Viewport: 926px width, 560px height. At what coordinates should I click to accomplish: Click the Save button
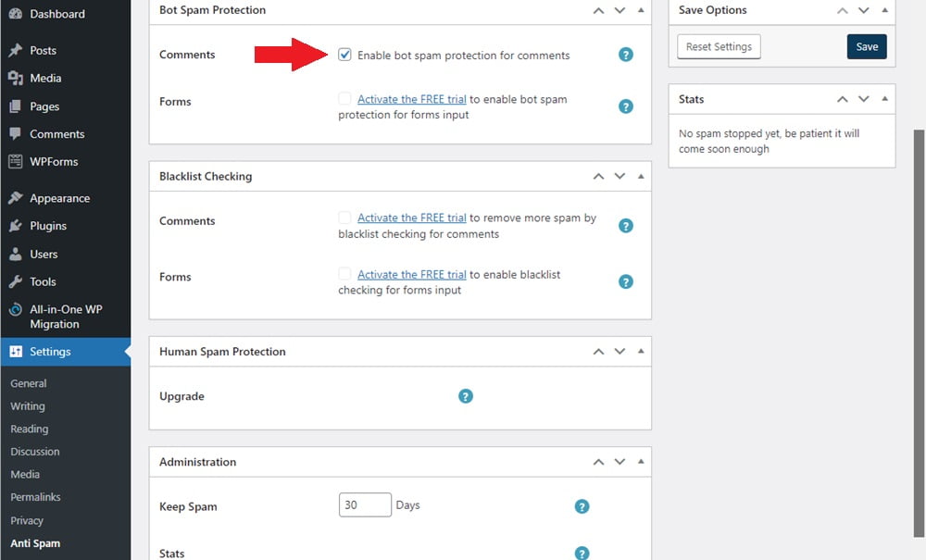pos(867,46)
